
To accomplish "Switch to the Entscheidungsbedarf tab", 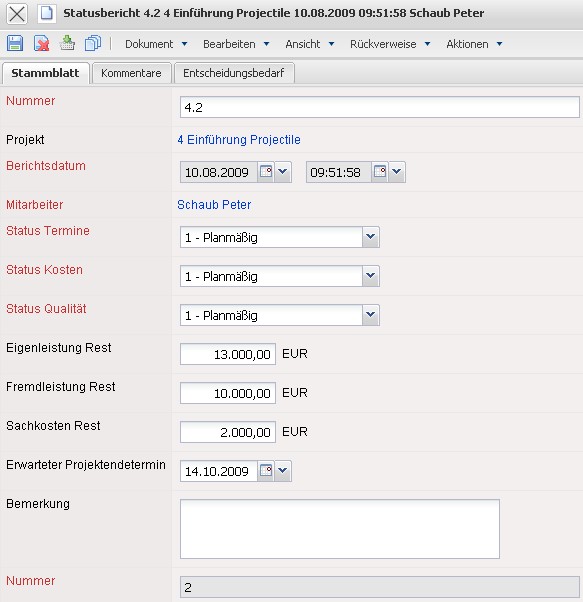I will coord(234,73).
